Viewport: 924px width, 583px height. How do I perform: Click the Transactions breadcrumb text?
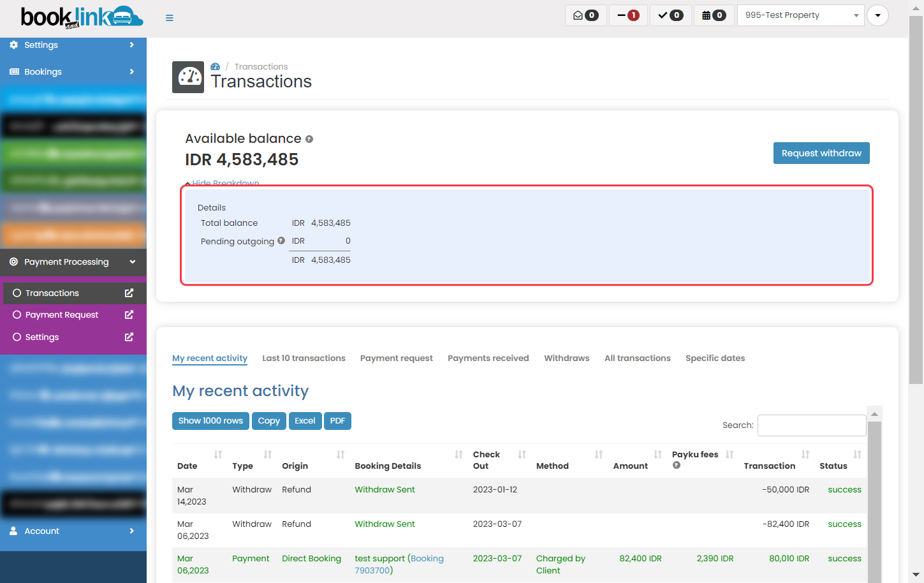tap(261, 67)
